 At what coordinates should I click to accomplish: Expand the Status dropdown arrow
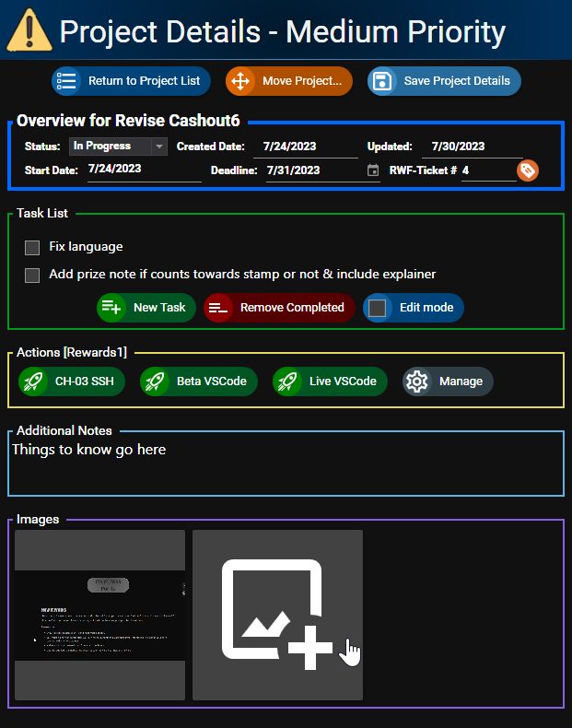(x=159, y=147)
